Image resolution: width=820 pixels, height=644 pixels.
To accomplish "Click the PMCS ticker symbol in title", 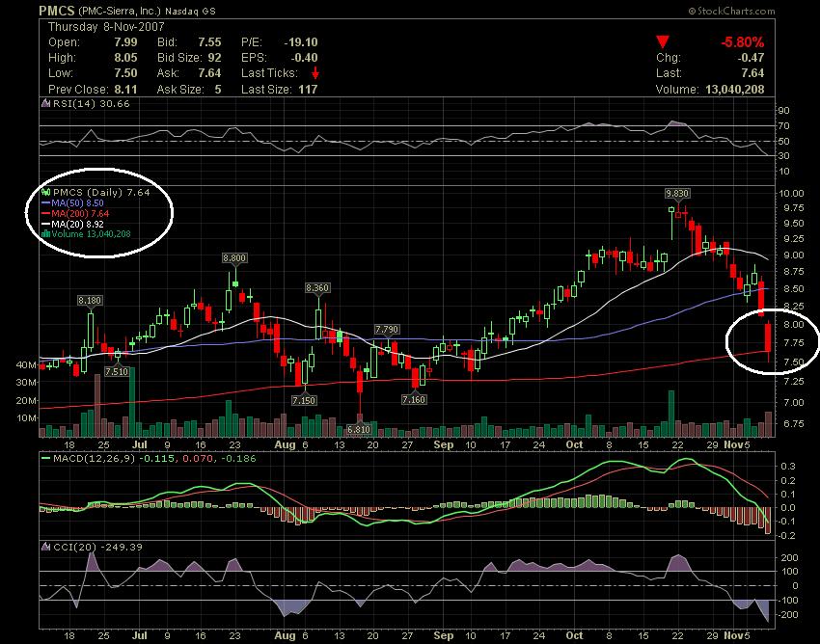I will [x=57, y=11].
